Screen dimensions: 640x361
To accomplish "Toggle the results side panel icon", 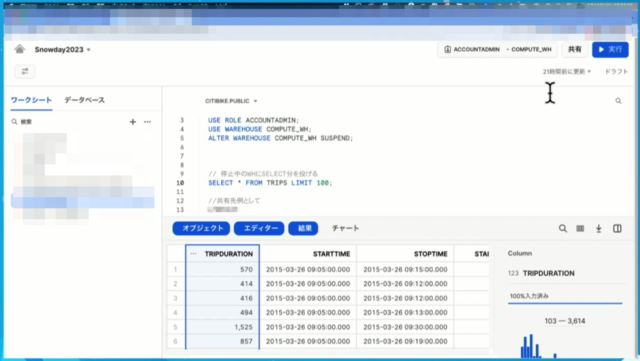I will point(617,229).
